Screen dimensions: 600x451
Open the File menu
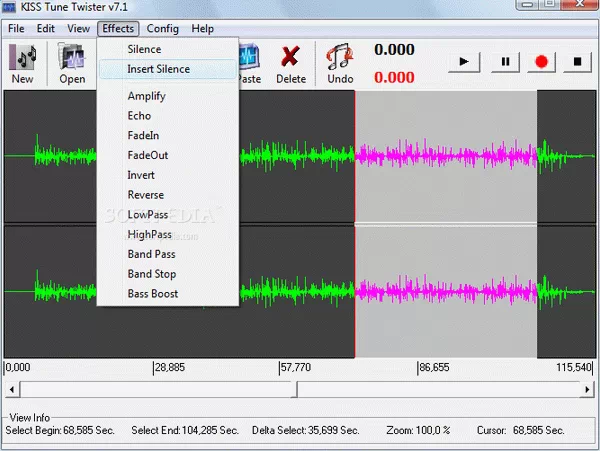(x=16, y=29)
